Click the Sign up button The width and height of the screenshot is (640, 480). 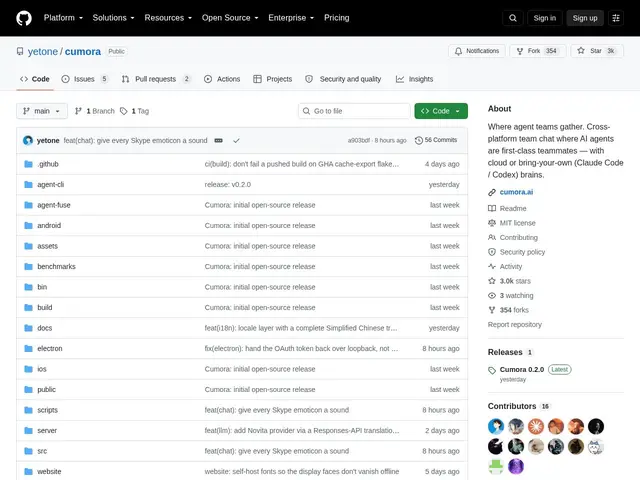click(584, 18)
